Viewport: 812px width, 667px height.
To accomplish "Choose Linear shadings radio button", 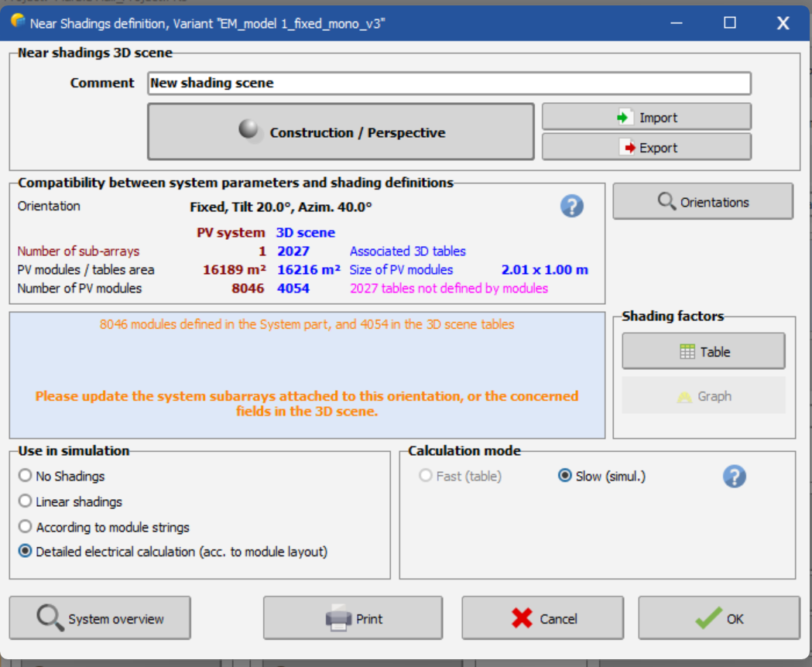I will tap(26, 501).
